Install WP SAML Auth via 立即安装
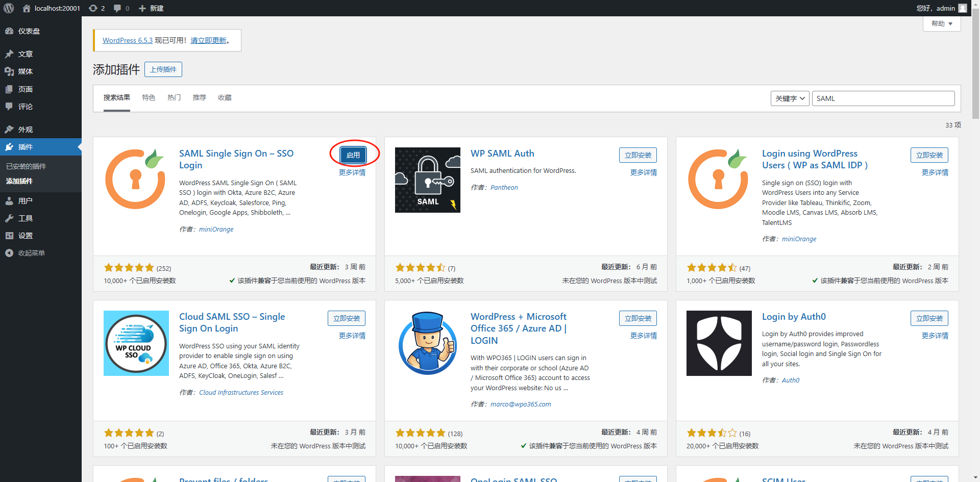The height and width of the screenshot is (482, 980). click(x=638, y=155)
